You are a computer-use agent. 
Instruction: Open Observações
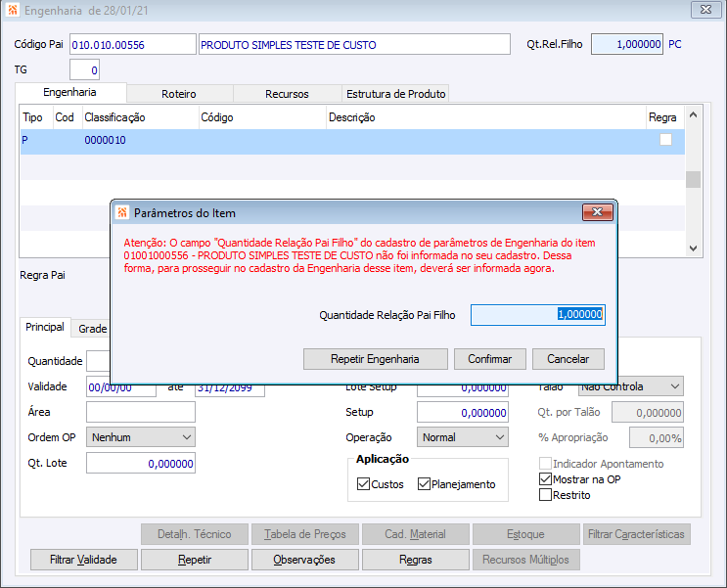coord(304,560)
